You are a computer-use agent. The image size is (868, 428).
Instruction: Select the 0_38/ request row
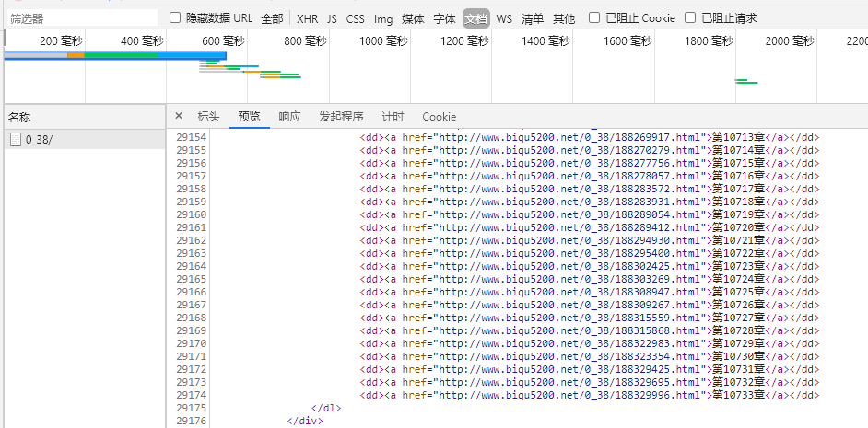click(x=85, y=140)
